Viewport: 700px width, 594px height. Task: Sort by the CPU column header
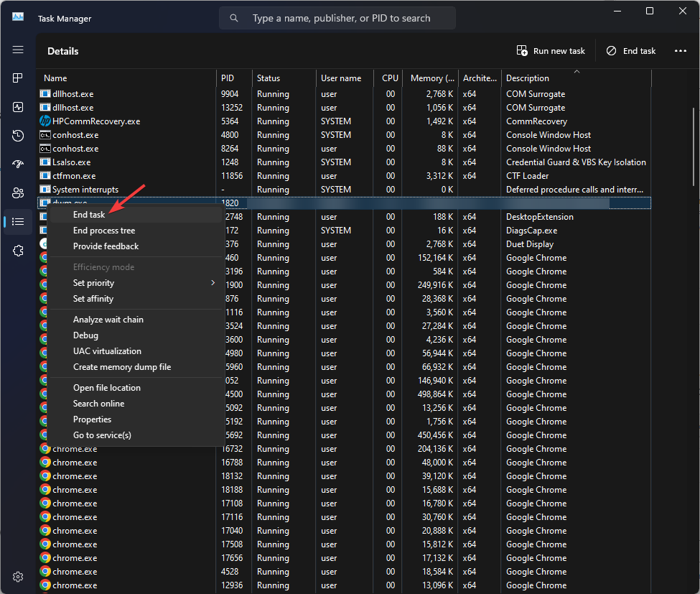[388, 78]
